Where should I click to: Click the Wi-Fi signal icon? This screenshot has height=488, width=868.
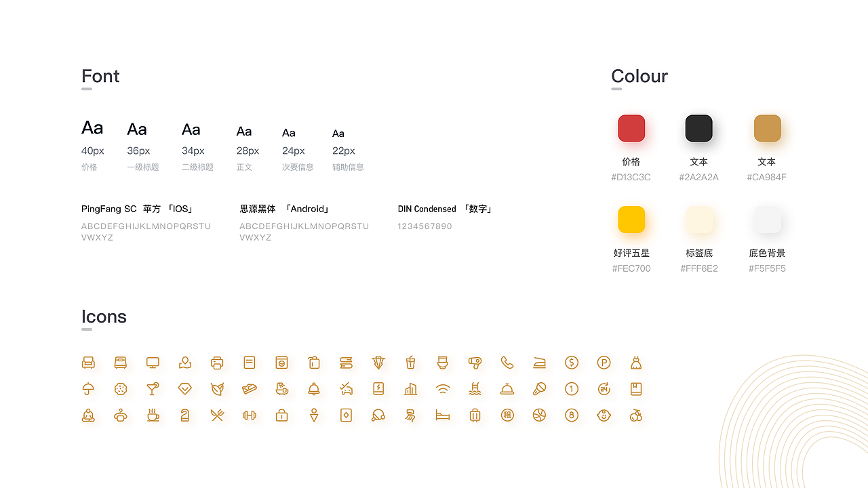443,389
